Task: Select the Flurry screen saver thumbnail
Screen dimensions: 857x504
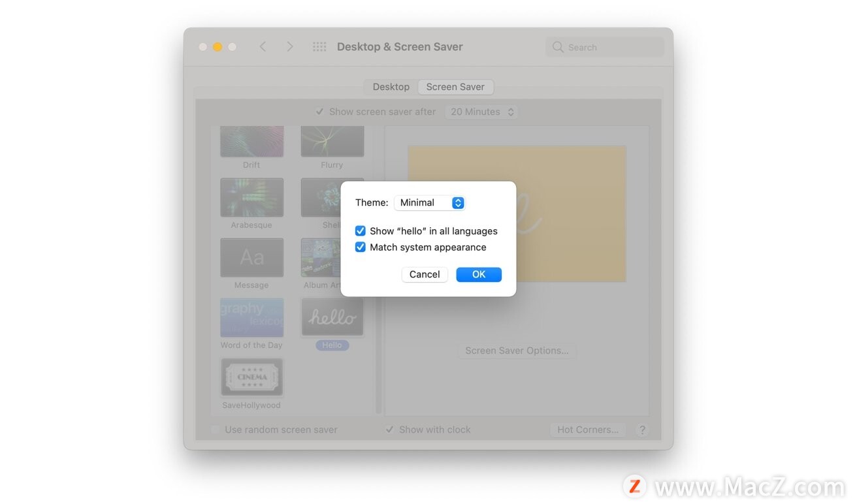Action: click(x=332, y=141)
